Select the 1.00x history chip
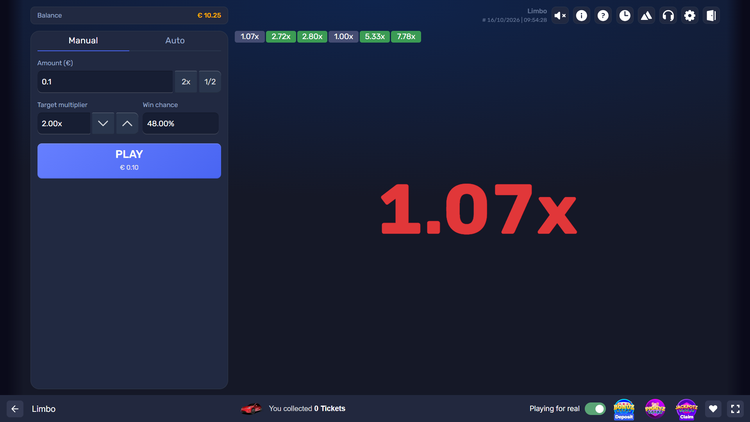Screen dimensions: 750x422 343,37
